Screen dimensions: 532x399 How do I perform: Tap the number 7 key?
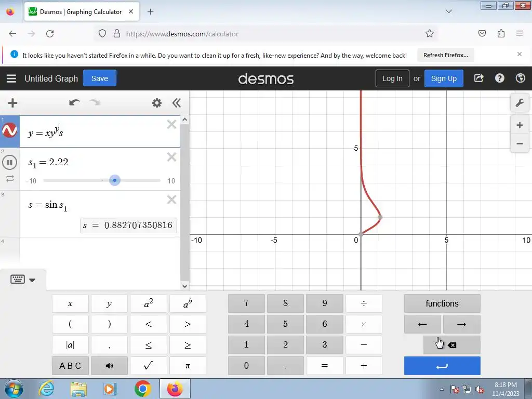coord(246,303)
